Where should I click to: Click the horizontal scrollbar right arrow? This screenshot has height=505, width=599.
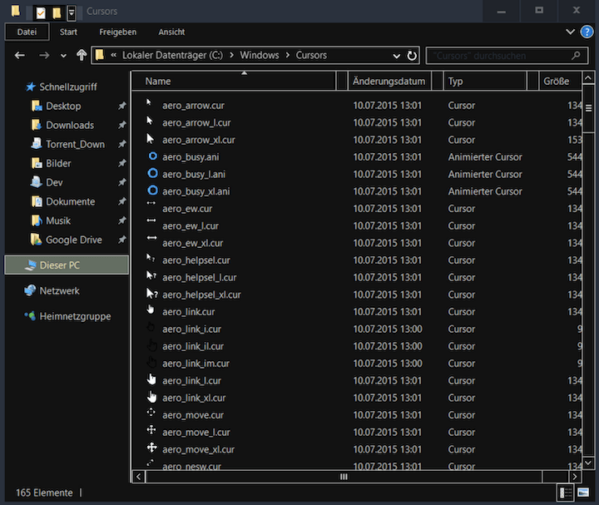point(575,477)
